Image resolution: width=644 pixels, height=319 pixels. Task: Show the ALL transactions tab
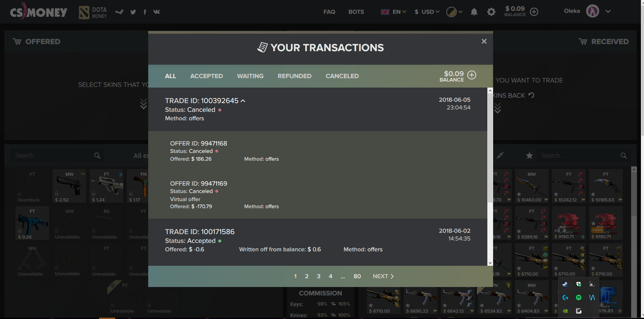170,76
